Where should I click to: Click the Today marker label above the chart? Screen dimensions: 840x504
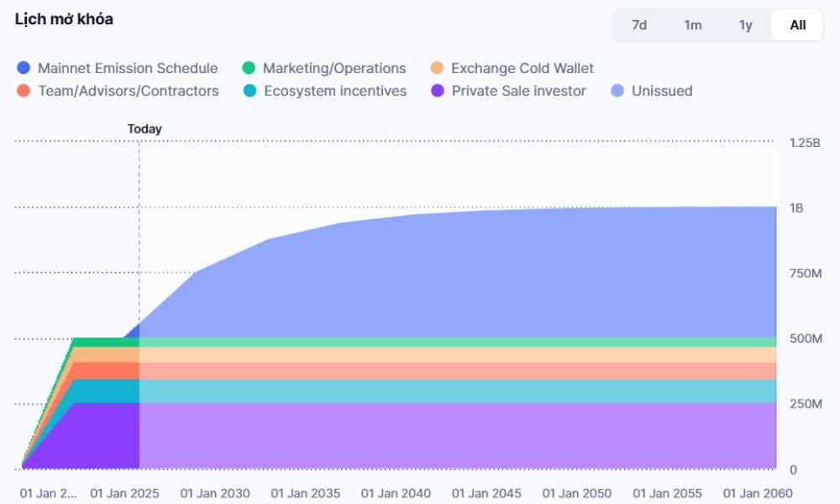(x=144, y=129)
